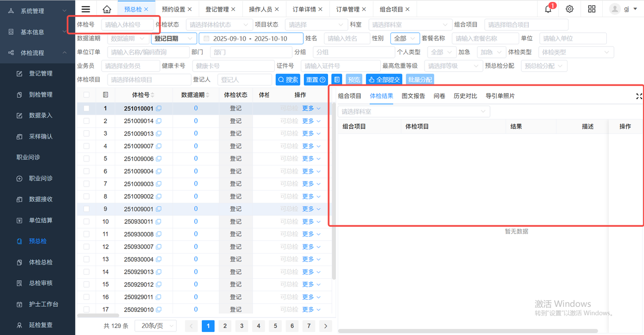644x335 pixels.
Task: Copy exam number 251010001 via copy icon
Action: coord(158,108)
